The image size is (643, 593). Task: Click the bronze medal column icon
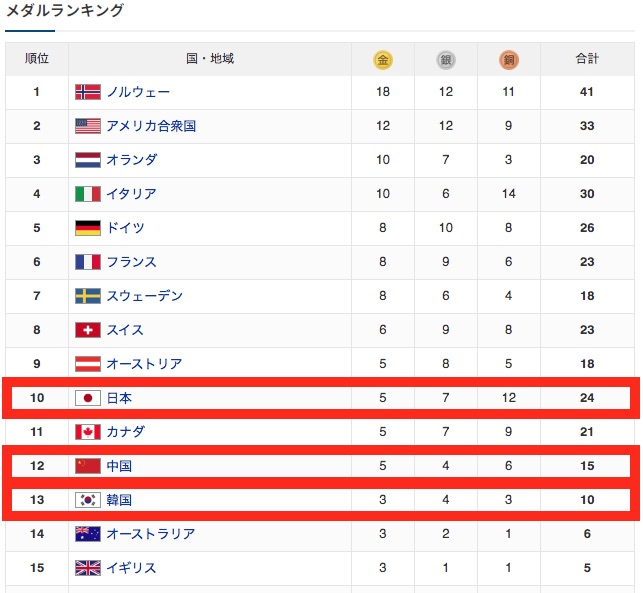(x=509, y=60)
